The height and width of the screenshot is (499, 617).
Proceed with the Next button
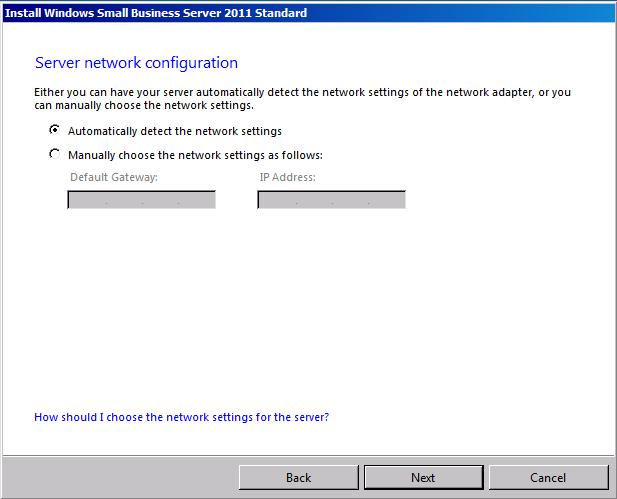coord(423,478)
